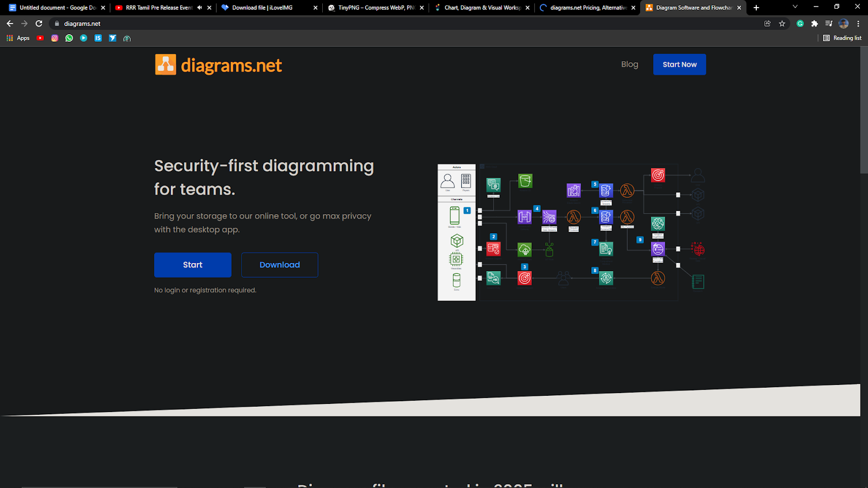
Task: Close the Chart, Diagram & Visual Workspace tab
Action: (527, 8)
